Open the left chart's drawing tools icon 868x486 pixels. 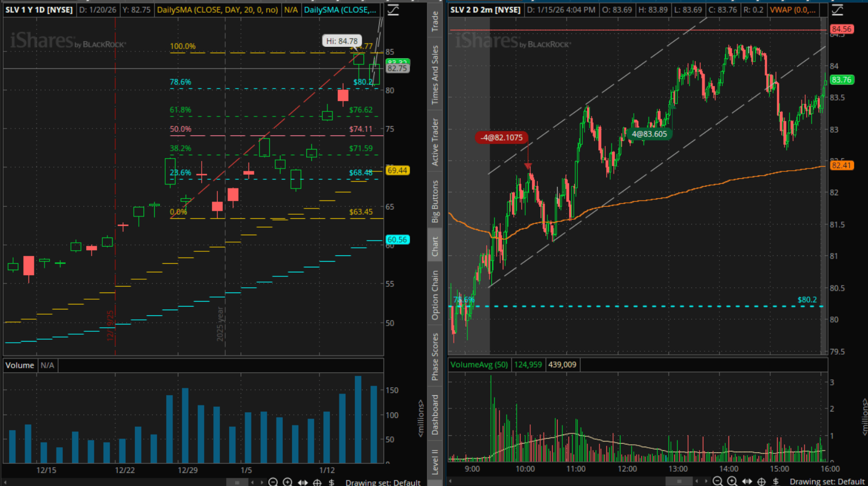tap(393, 10)
